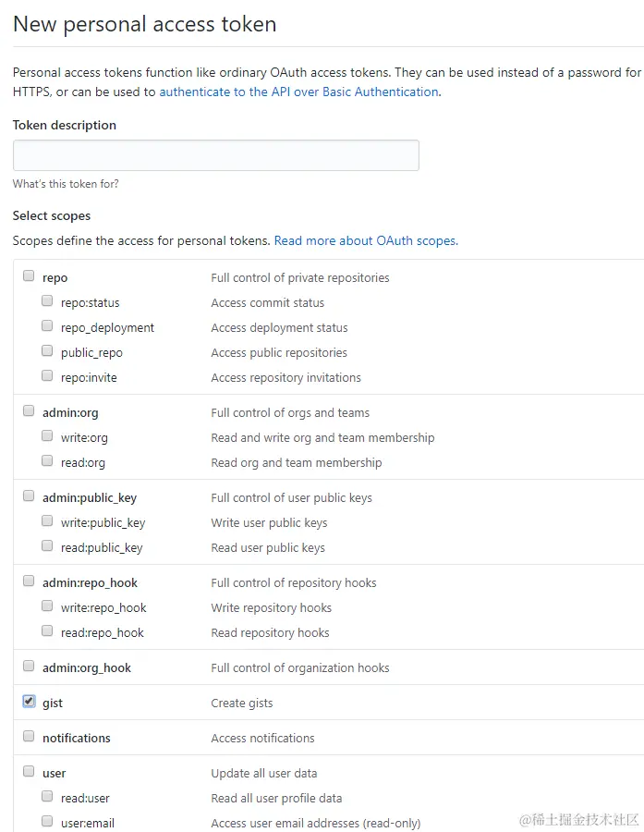Uncheck the gist scope checkbox
The image size is (644, 832).
click(x=29, y=701)
